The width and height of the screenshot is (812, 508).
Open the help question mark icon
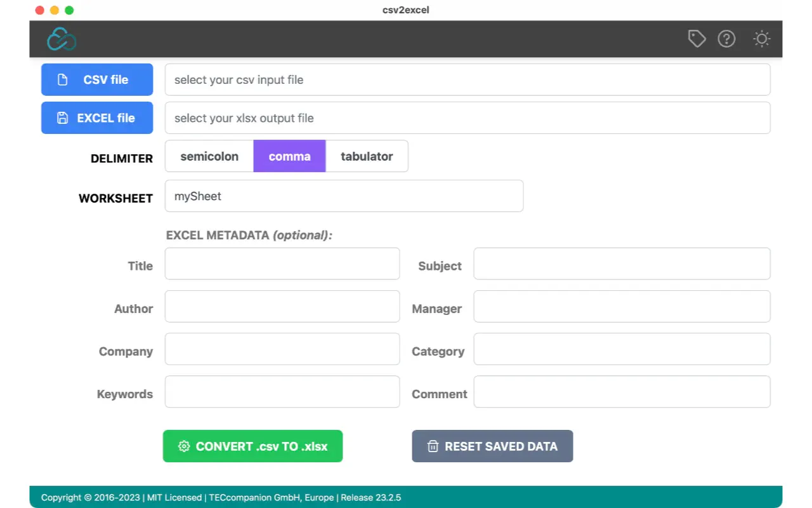[726, 39]
